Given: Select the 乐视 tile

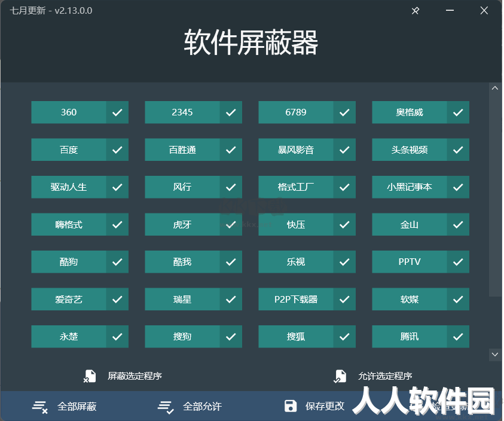Looking at the screenshot, I should tap(307, 262).
